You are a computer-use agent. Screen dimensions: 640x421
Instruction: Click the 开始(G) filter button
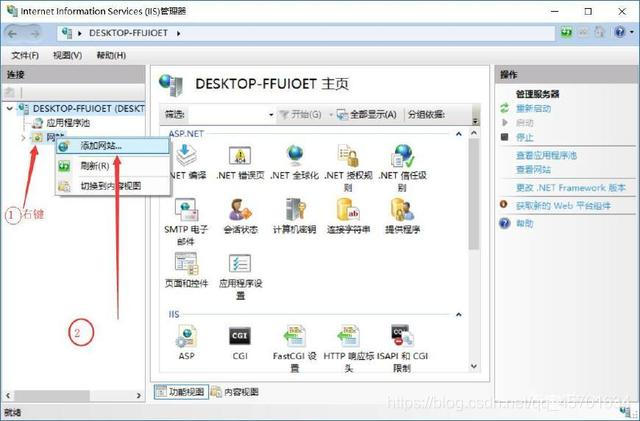click(x=300, y=115)
